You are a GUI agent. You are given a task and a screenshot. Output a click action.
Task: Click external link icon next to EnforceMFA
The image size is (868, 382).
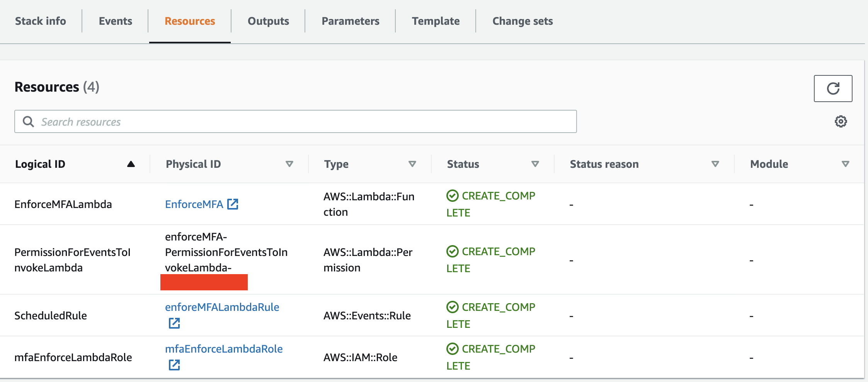tap(233, 204)
